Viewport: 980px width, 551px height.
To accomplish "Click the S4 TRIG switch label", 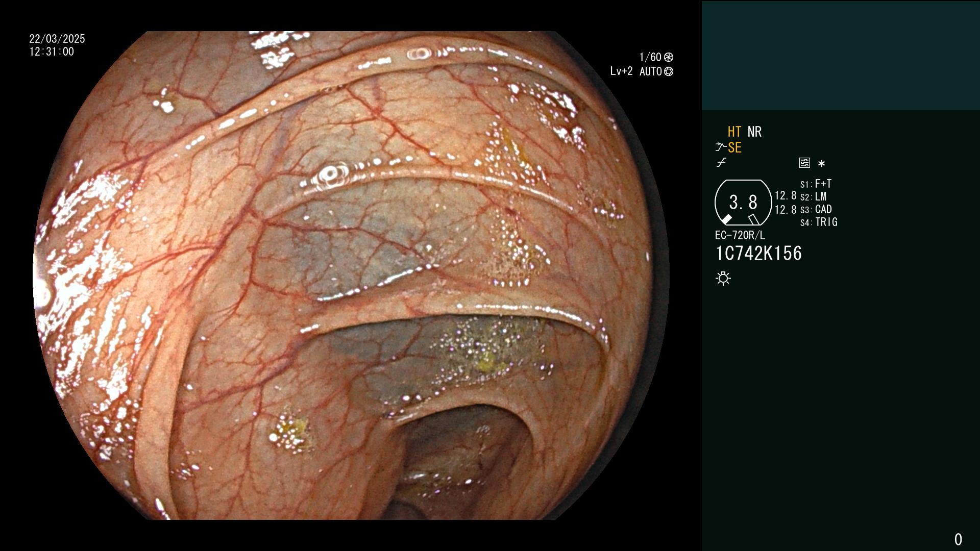I will pyautogui.click(x=819, y=222).
